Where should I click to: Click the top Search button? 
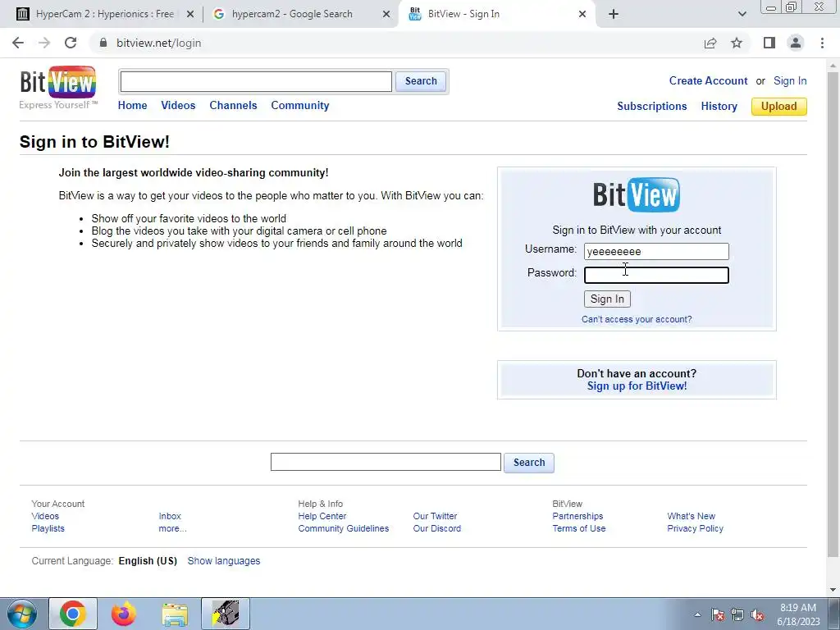pos(421,81)
